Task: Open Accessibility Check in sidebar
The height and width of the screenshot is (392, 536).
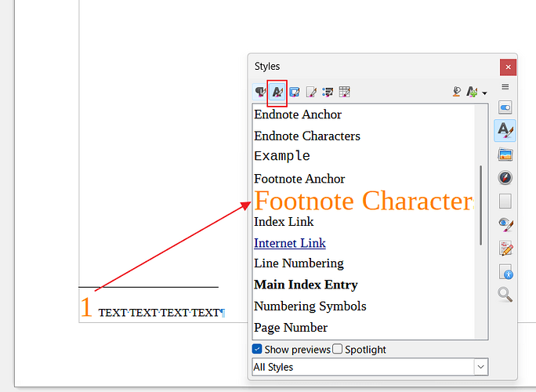Action: click(505, 272)
